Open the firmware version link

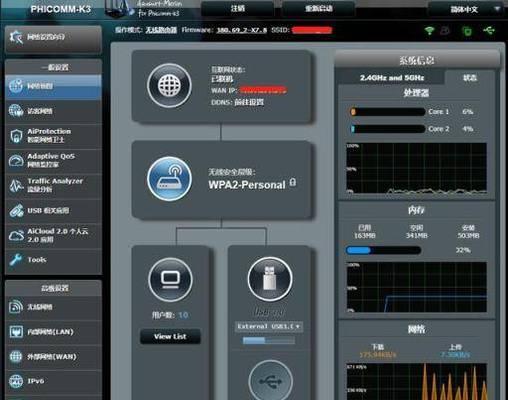pos(242,30)
